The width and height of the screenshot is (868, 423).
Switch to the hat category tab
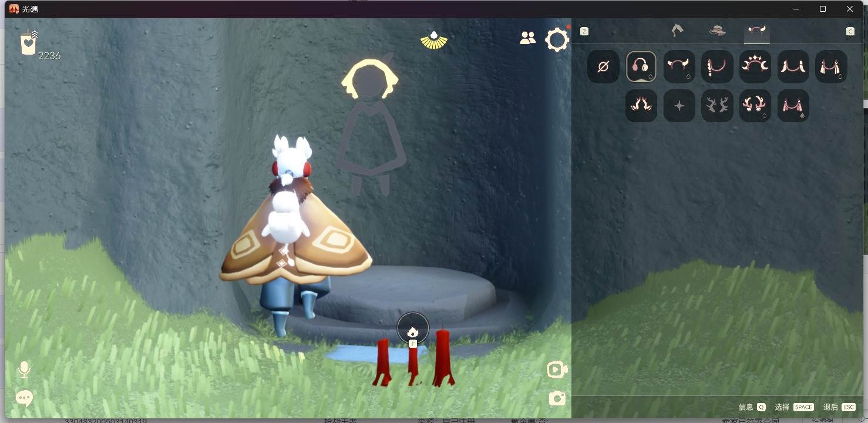point(717,31)
